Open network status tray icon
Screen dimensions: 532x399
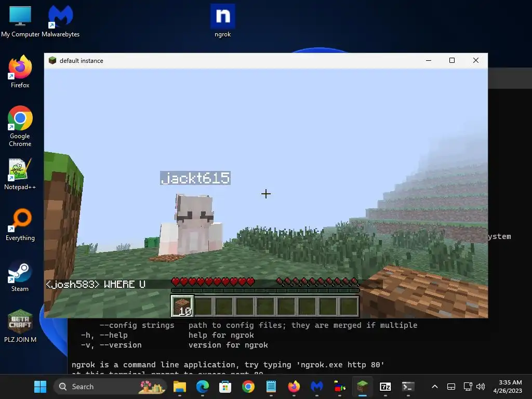(x=468, y=387)
